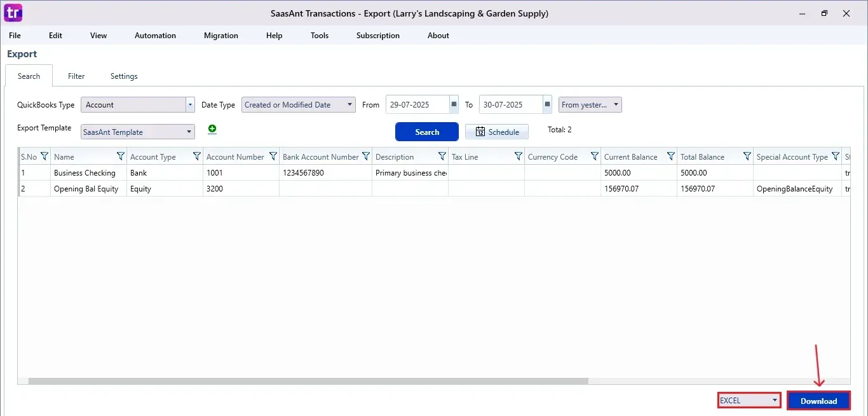The height and width of the screenshot is (416, 868).
Task: Open the EXCEL file format dropdown
Action: (x=749, y=400)
